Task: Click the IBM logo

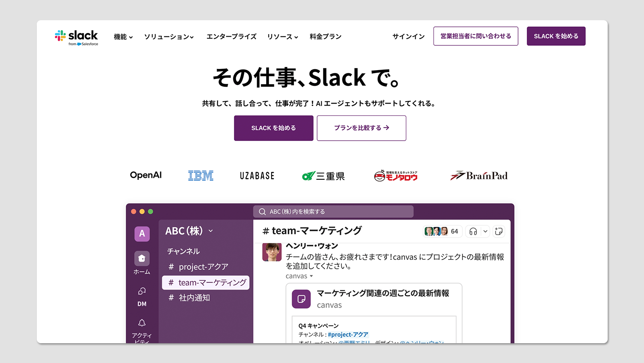Action: pyautogui.click(x=201, y=176)
